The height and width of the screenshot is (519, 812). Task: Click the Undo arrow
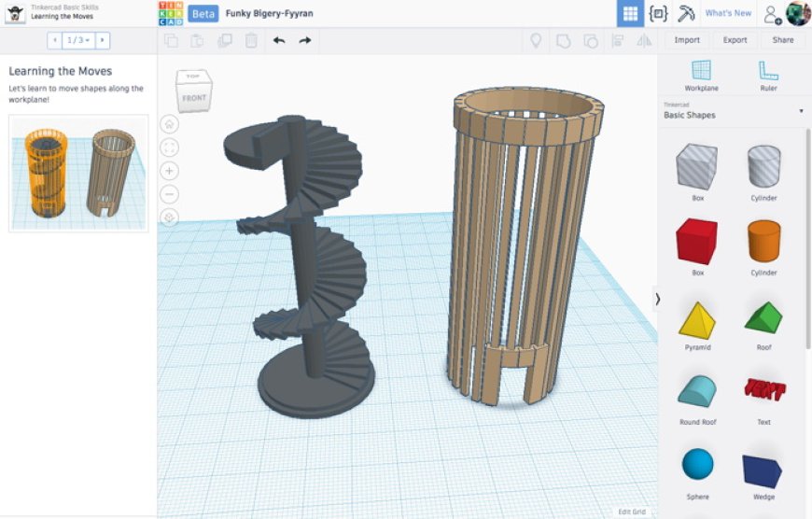coord(279,40)
